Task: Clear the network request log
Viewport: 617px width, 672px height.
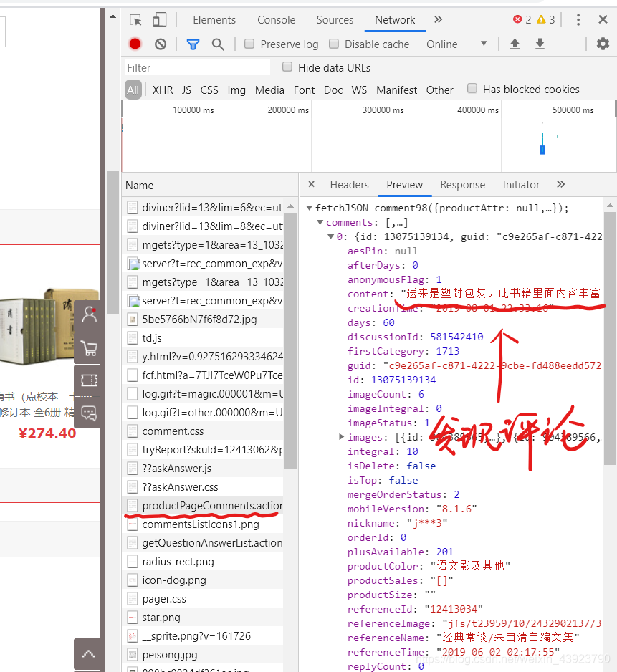Action: [x=161, y=44]
